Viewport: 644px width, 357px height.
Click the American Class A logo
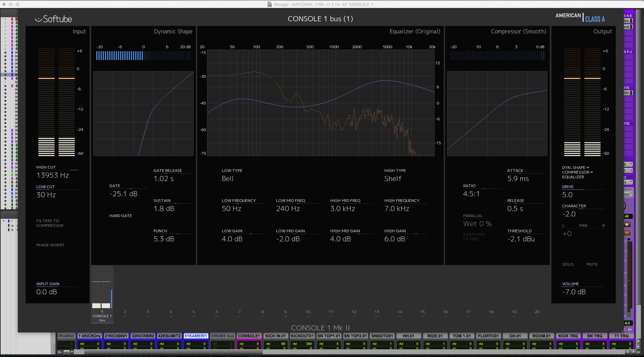click(x=580, y=18)
